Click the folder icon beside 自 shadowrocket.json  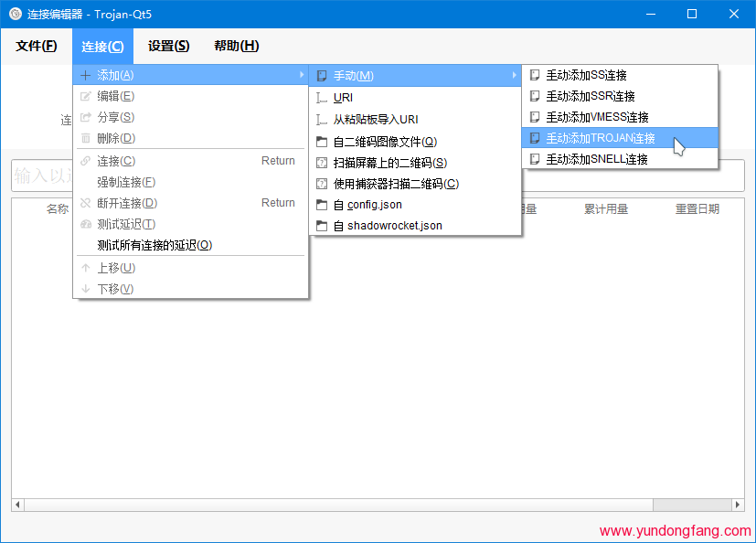(x=322, y=226)
